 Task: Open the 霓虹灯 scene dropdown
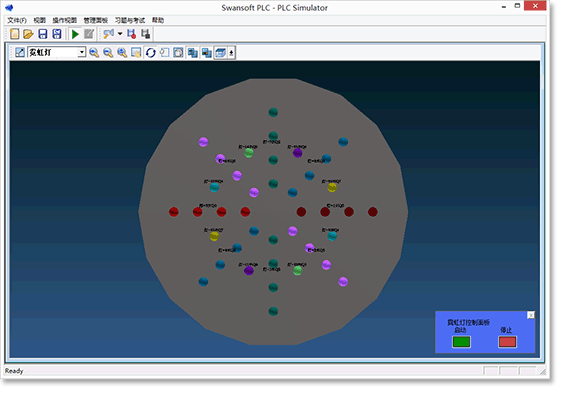tap(82, 53)
